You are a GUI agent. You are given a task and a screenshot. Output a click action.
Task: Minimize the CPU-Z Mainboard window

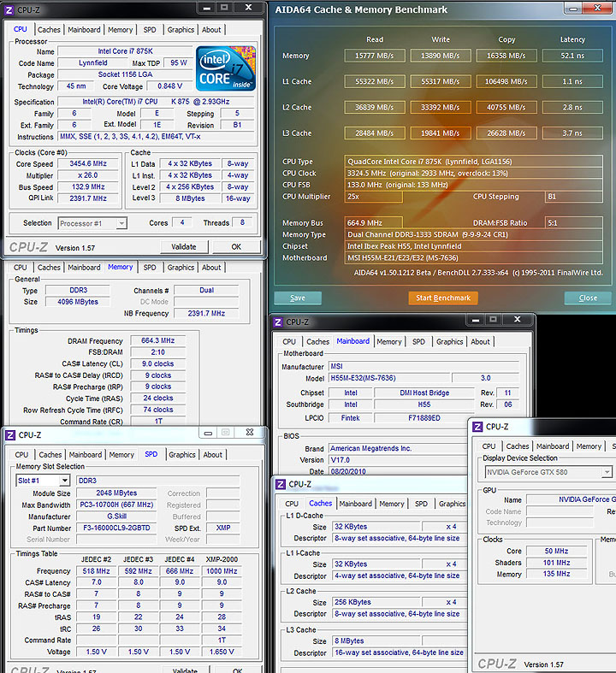point(476,320)
